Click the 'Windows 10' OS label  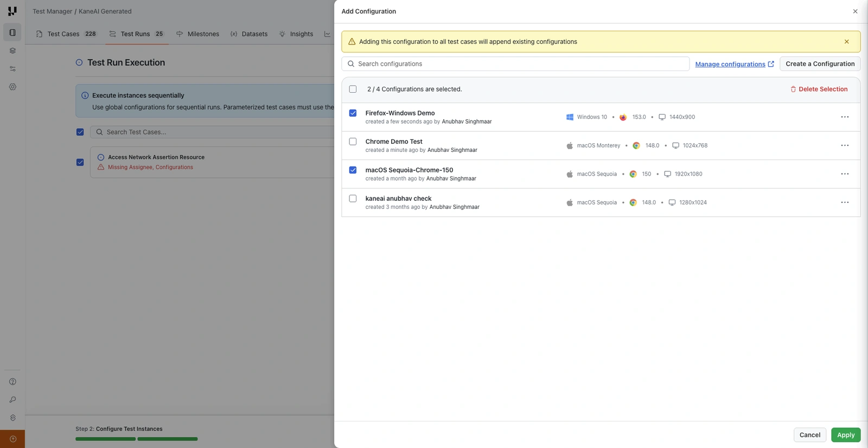click(592, 117)
